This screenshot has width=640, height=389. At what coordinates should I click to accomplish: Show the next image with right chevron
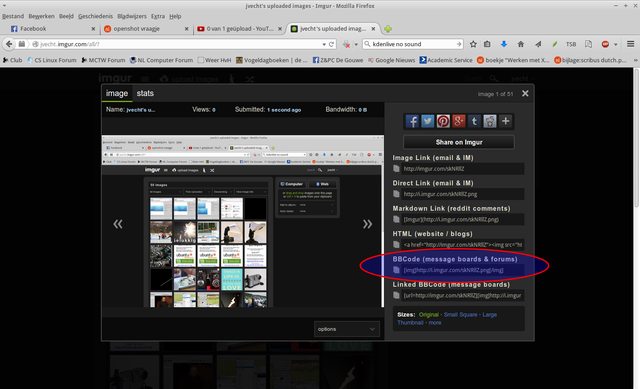click(367, 224)
